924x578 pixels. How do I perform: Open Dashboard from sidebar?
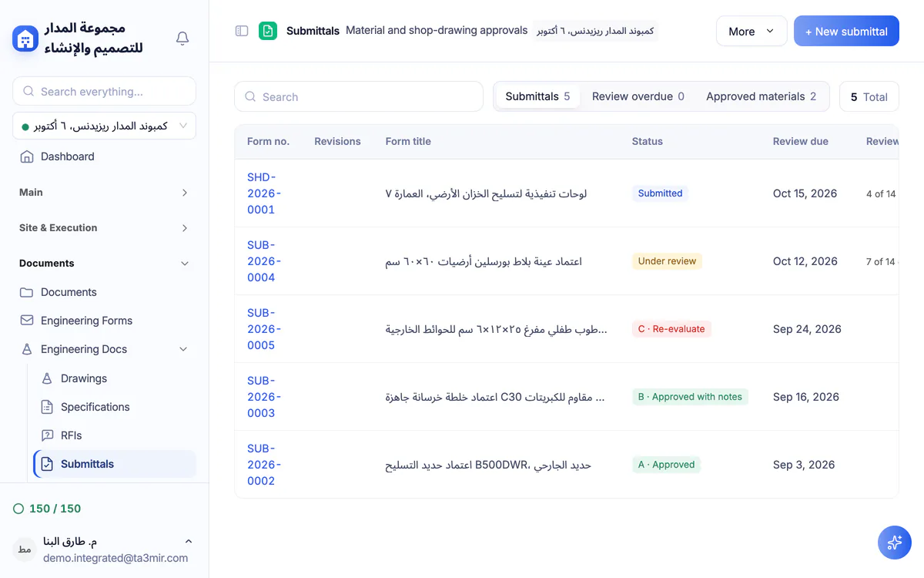pos(104,156)
